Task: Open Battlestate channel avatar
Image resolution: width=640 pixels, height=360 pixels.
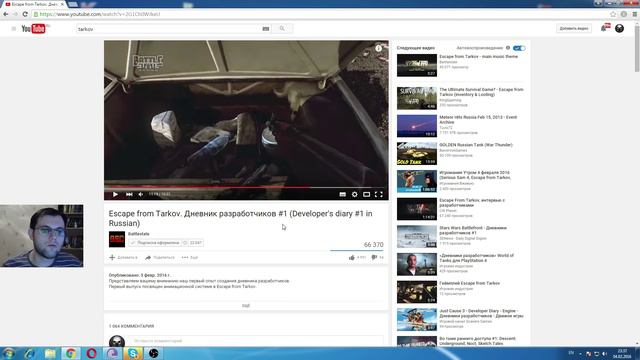Action: tap(117, 239)
